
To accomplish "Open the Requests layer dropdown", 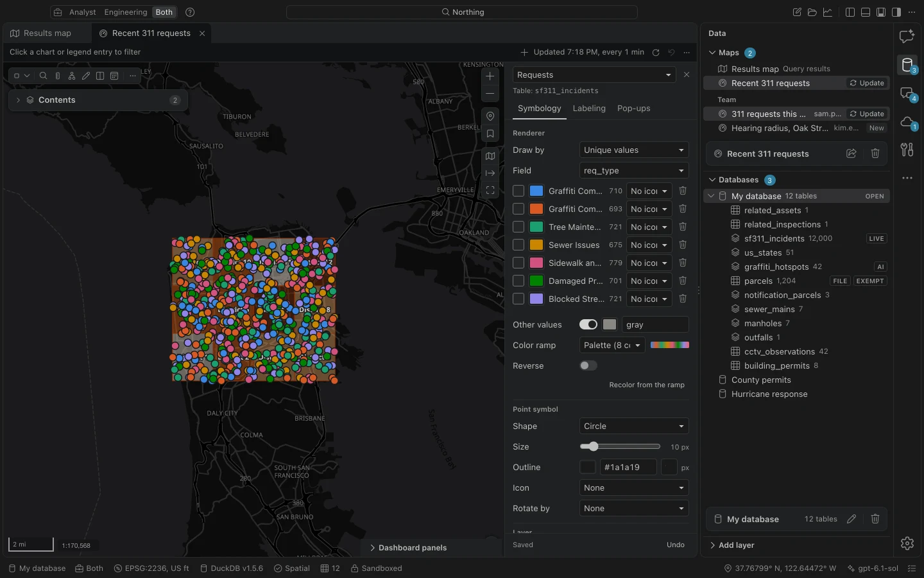I will pos(594,75).
